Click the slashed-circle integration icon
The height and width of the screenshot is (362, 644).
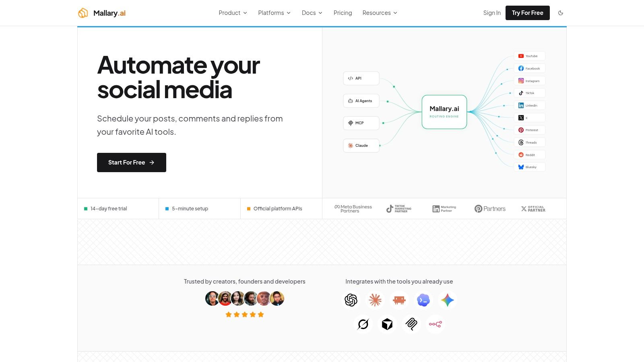(363, 324)
